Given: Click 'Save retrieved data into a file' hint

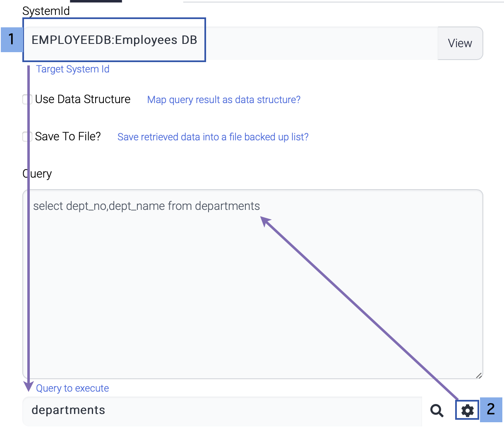Looking at the screenshot, I should (x=213, y=137).
